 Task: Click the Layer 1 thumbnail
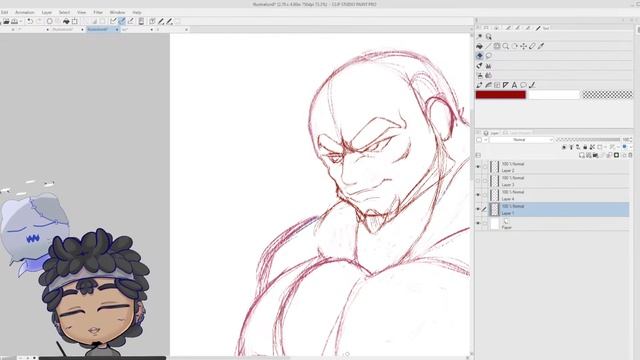495,209
